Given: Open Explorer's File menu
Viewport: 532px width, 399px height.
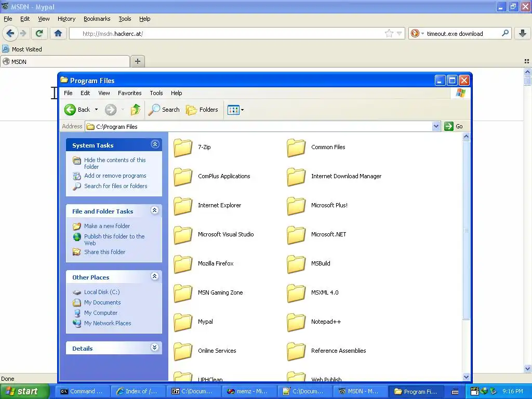Looking at the screenshot, I should coord(68,93).
